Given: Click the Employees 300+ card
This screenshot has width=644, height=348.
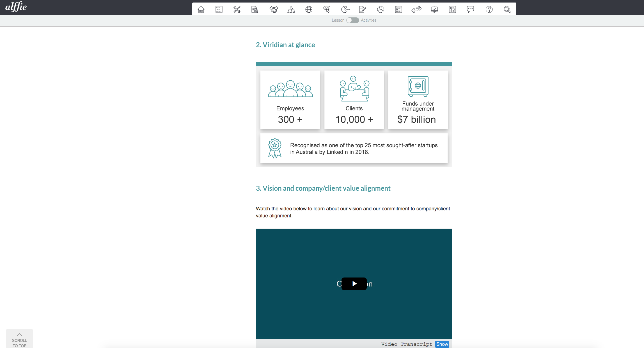Looking at the screenshot, I should pyautogui.click(x=290, y=100).
